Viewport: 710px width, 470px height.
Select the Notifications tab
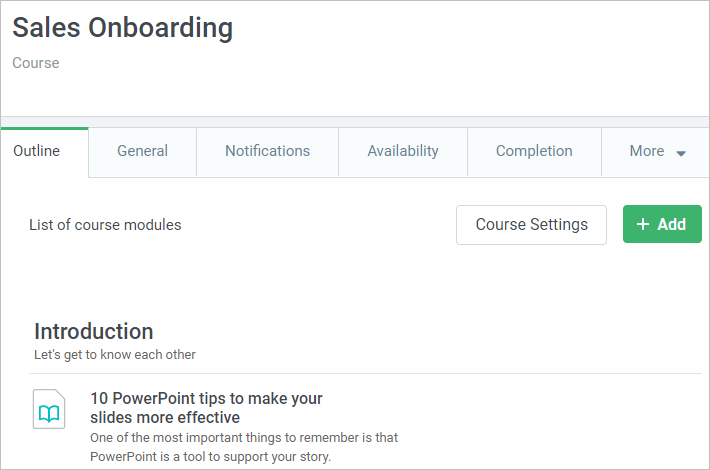tap(268, 152)
